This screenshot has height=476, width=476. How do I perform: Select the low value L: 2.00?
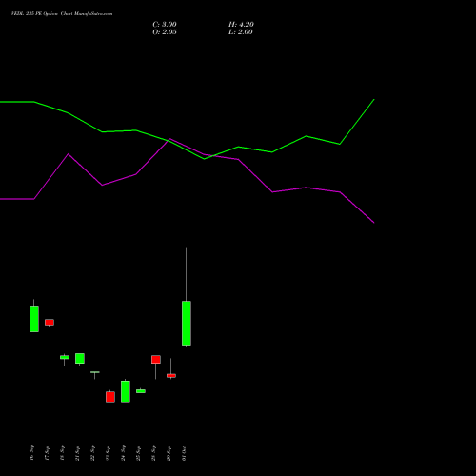coord(241,31)
